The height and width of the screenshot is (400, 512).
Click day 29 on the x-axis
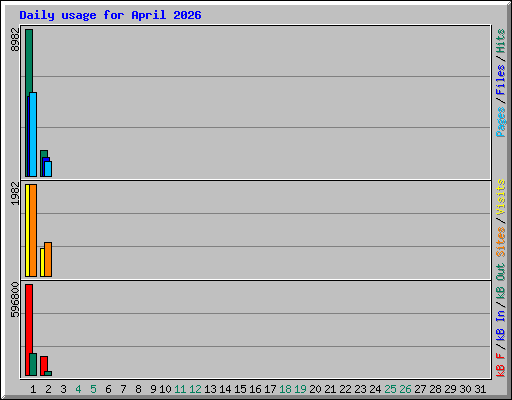450,389
